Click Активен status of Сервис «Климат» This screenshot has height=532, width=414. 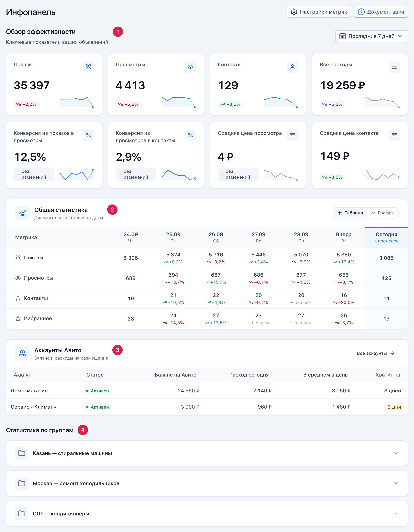pyautogui.click(x=97, y=407)
